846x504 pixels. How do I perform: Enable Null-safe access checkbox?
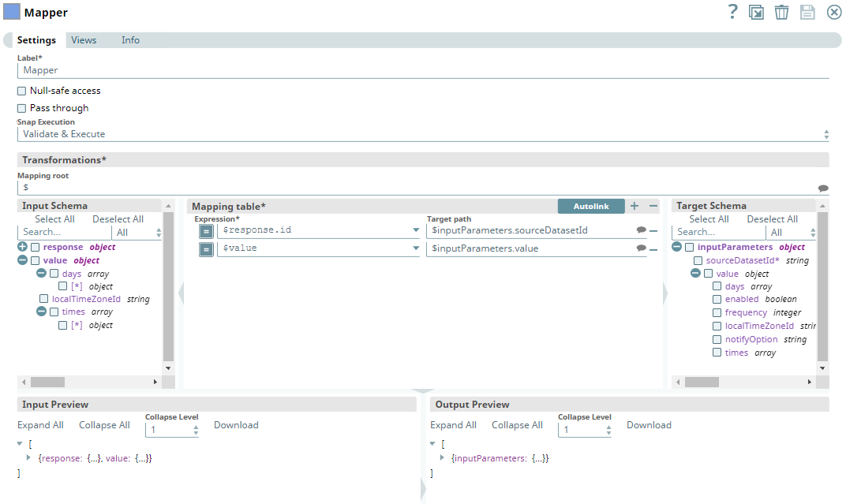(21, 91)
